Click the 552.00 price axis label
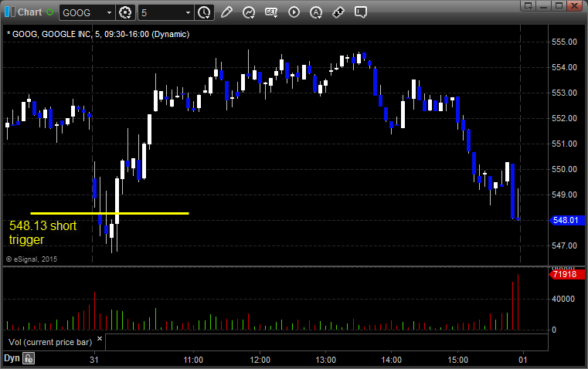 pyautogui.click(x=564, y=118)
